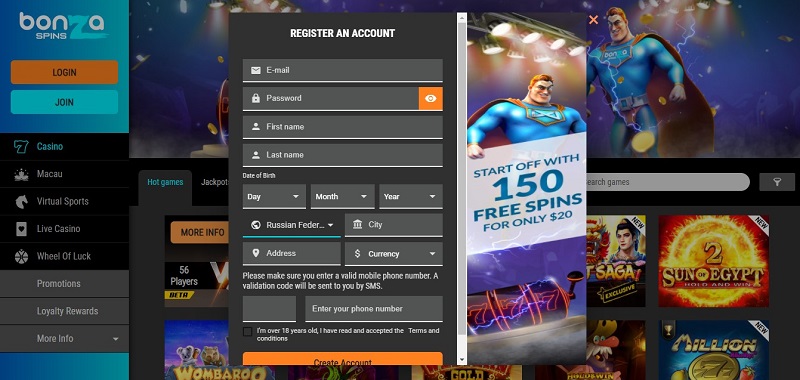The width and height of the screenshot is (800, 380).
Task: Click the '56 Players' text on banner
Action: (x=184, y=275)
